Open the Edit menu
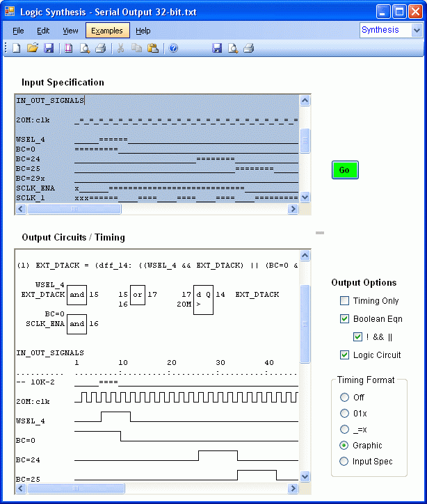 point(43,31)
